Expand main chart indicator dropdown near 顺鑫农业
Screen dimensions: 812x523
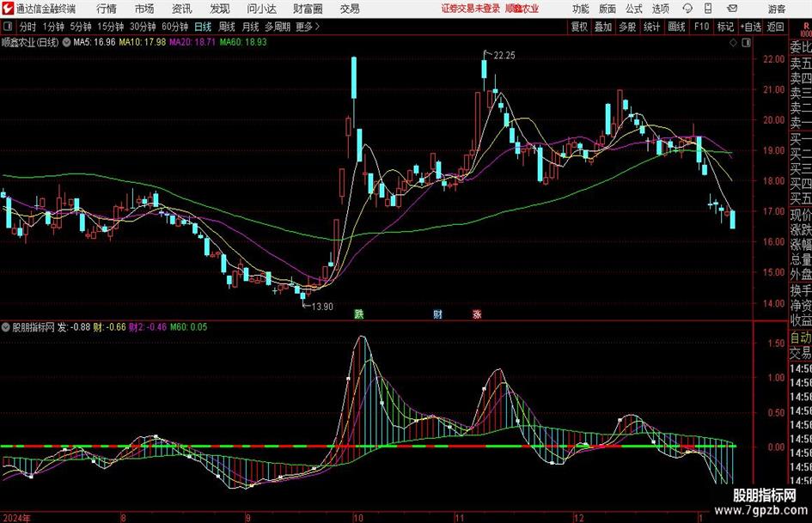(x=66, y=42)
